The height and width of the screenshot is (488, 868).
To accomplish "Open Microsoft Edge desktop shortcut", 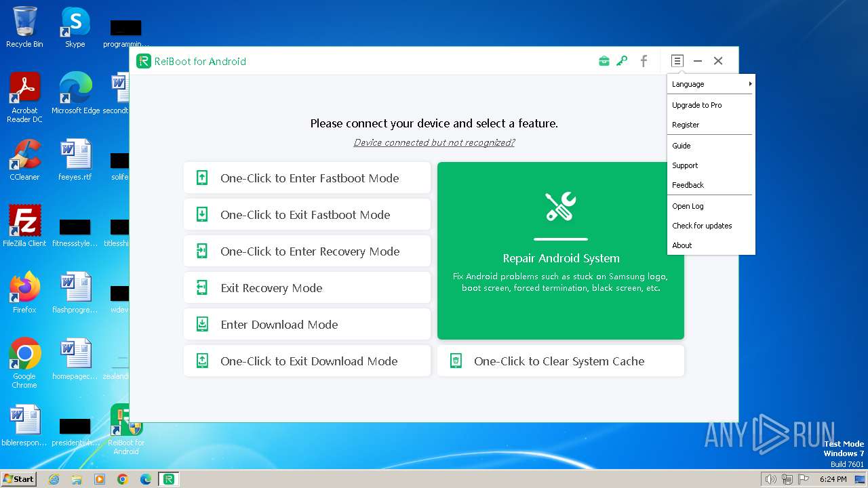I will click(x=75, y=94).
